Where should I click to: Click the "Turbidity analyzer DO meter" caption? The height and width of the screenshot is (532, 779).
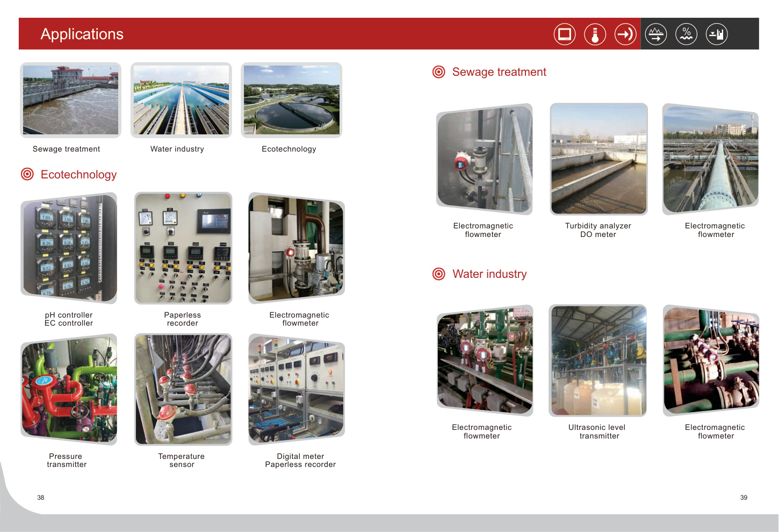(598, 230)
